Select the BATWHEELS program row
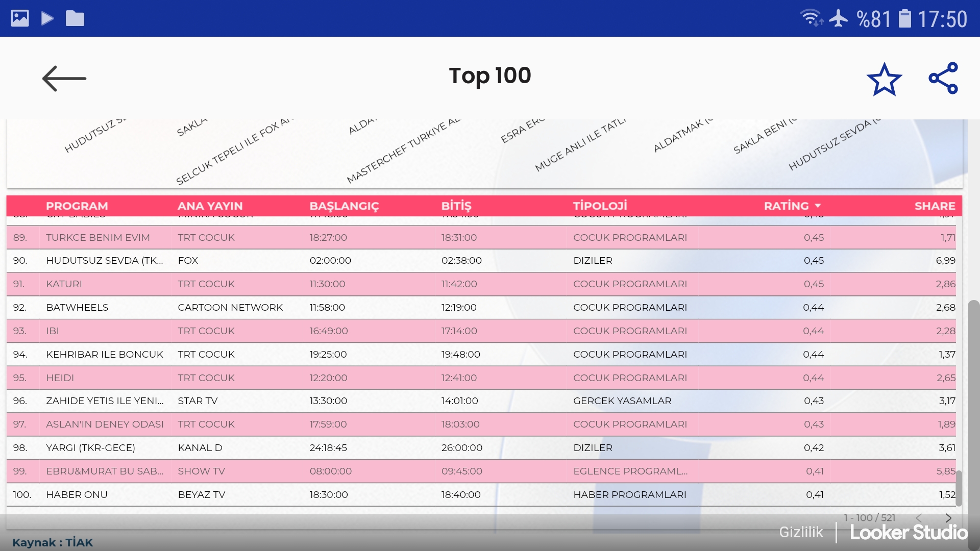The width and height of the screenshot is (980, 551). click(77, 307)
